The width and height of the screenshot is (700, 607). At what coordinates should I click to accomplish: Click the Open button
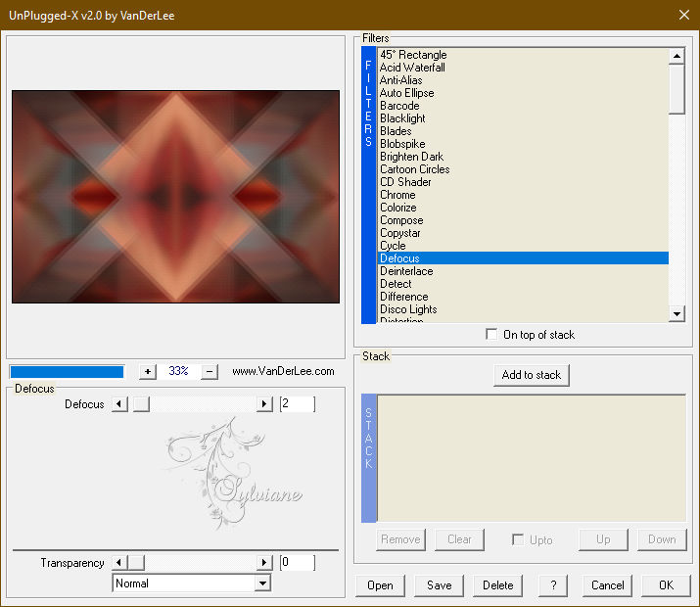[x=381, y=585]
